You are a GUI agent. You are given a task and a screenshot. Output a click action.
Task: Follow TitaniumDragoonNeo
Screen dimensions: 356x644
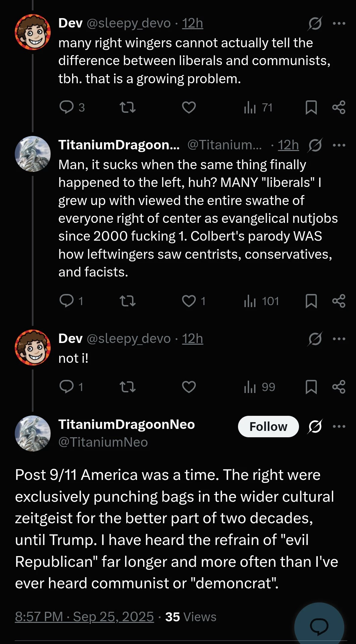click(x=268, y=427)
